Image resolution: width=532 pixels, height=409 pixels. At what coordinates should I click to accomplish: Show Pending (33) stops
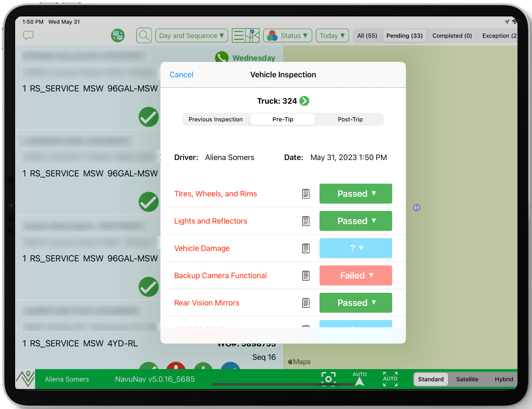point(404,36)
